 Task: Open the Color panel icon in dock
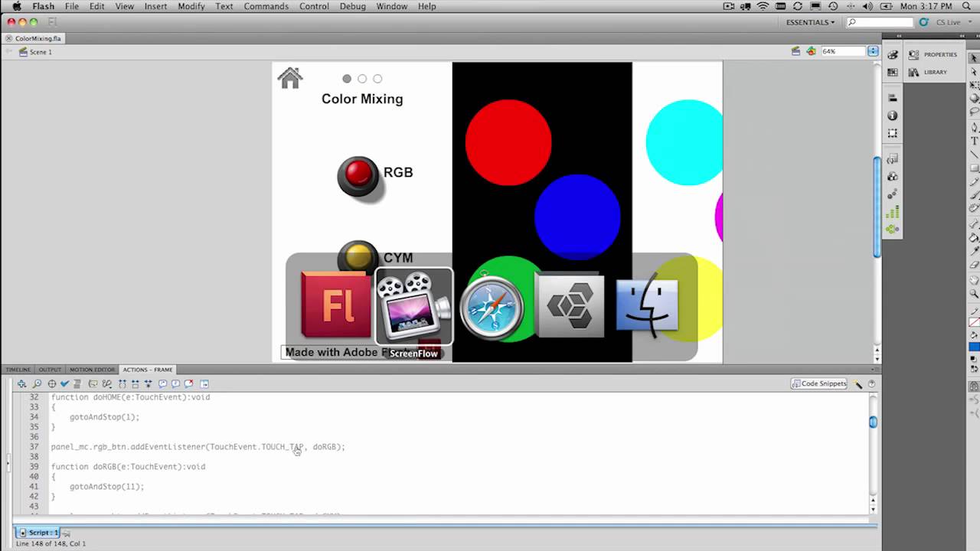(x=893, y=55)
